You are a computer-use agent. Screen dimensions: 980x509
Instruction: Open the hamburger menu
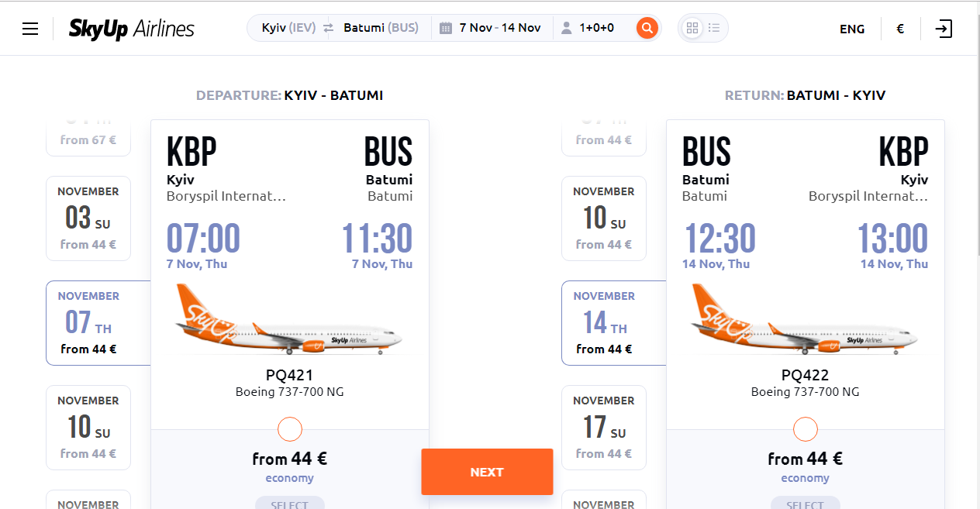pos(30,29)
